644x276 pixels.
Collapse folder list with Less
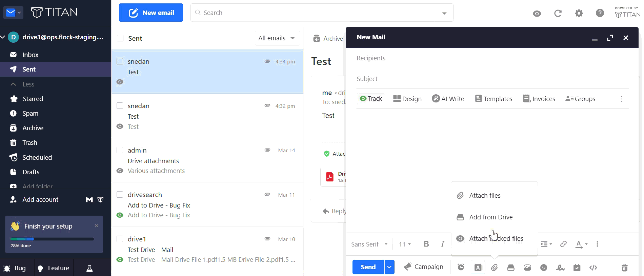(22, 84)
